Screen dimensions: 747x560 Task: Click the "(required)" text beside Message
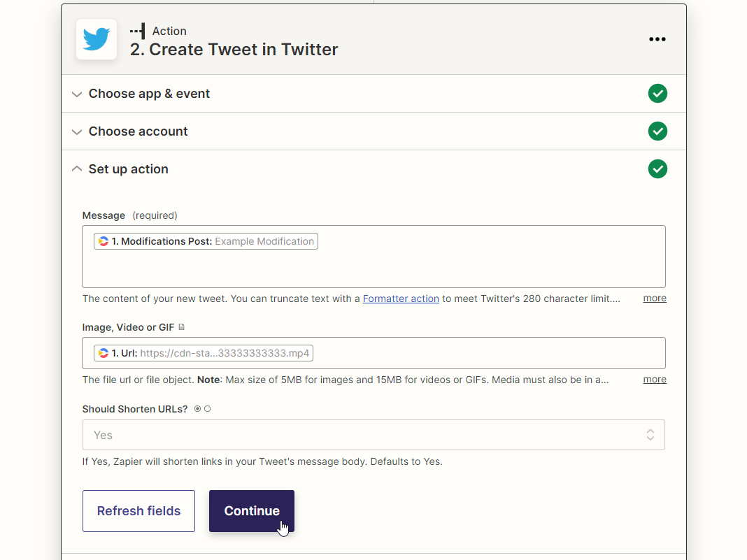155,216
